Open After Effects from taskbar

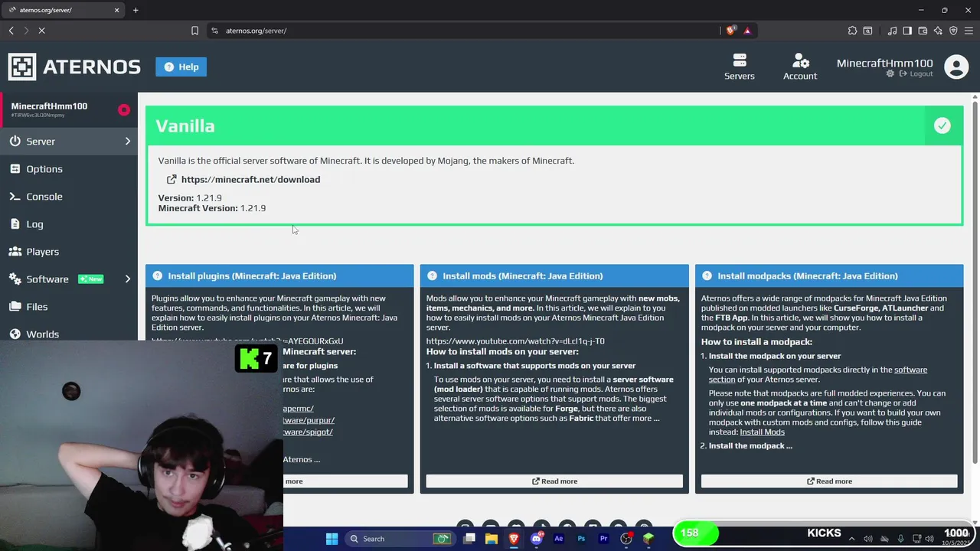coord(559,539)
